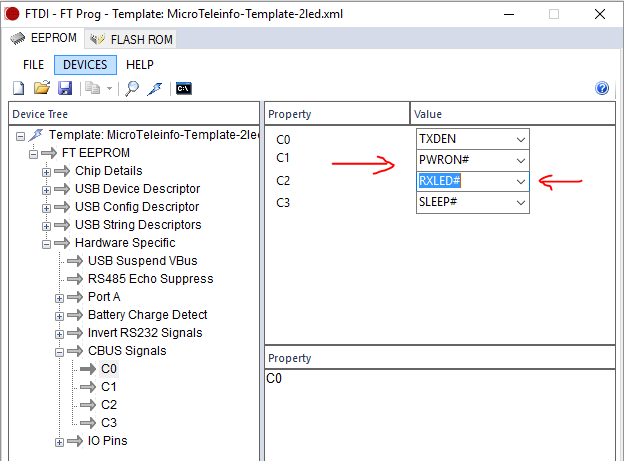Click the Copy toolbar icon
Image resolution: width=624 pixels, height=461 pixels.
pos(93,88)
